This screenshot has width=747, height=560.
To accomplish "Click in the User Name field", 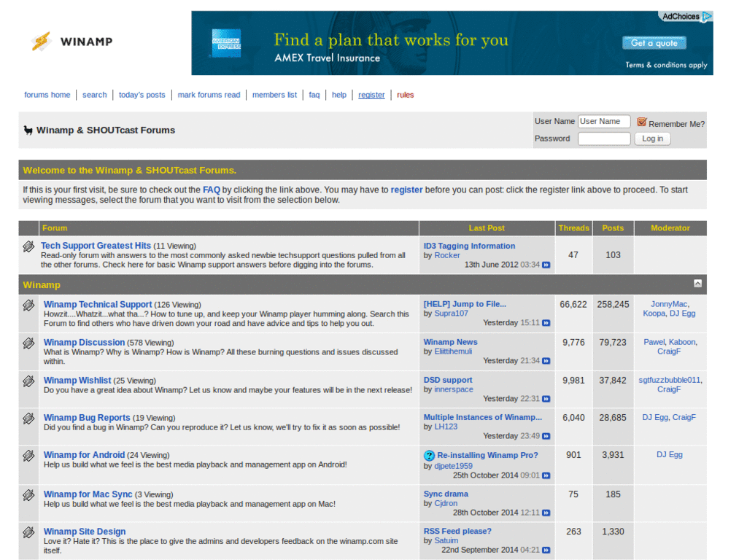I will (x=604, y=122).
